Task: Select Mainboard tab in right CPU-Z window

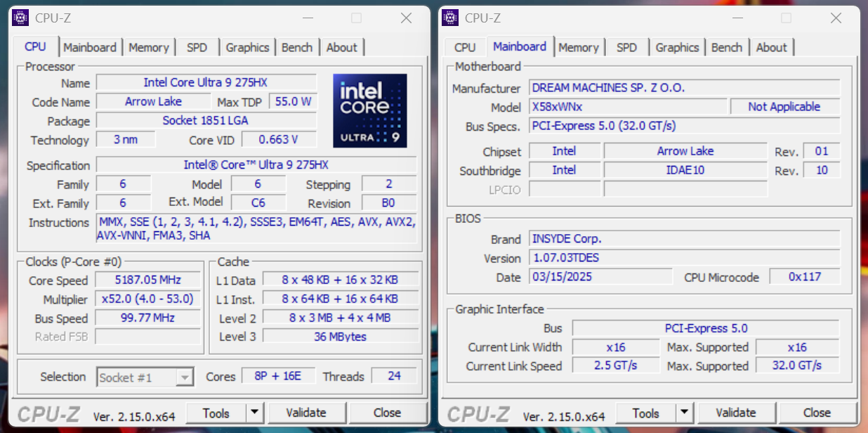Action: point(520,46)
